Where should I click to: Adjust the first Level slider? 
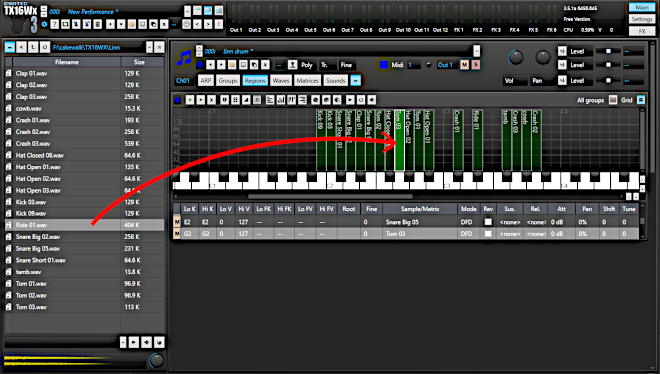pos(609,51)
